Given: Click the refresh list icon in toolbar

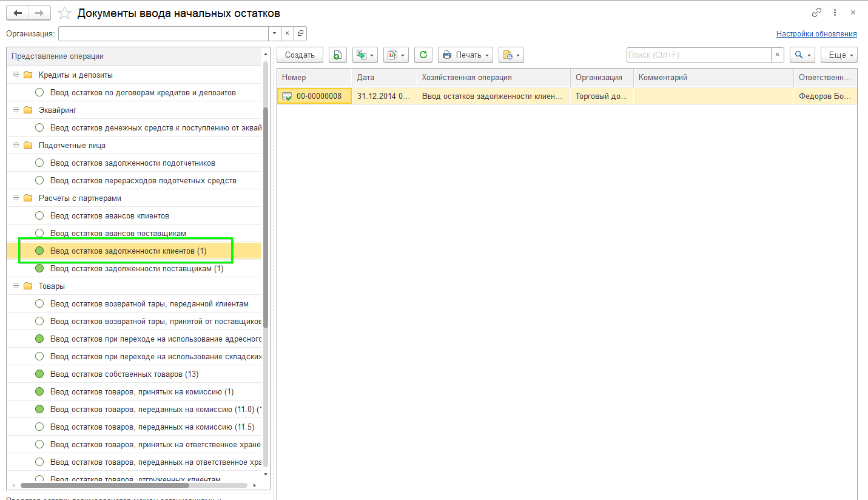Looking at the screenshot, I should [x=423, y=55].
